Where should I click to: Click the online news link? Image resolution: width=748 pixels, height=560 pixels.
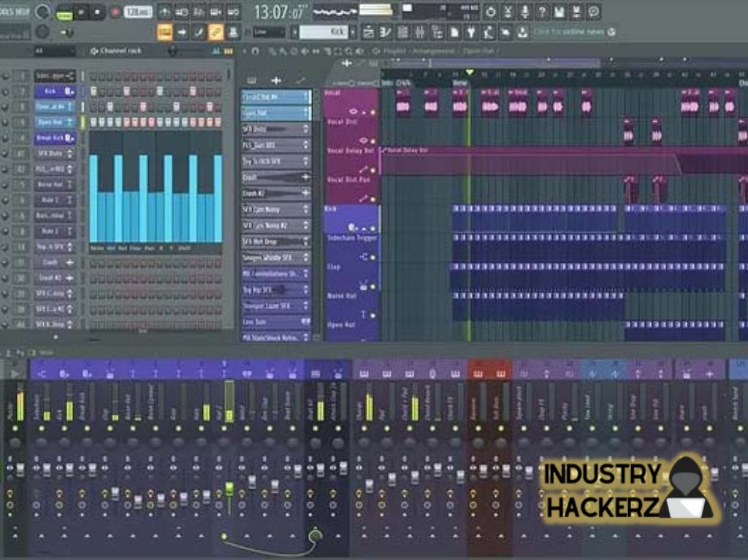pyautogui.click(x=568, y=32)
